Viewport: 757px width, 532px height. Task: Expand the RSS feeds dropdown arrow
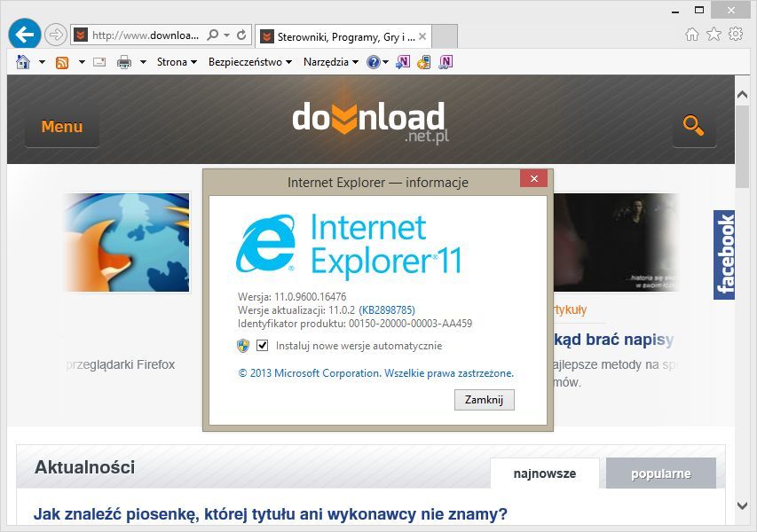(x=82, y=62)
